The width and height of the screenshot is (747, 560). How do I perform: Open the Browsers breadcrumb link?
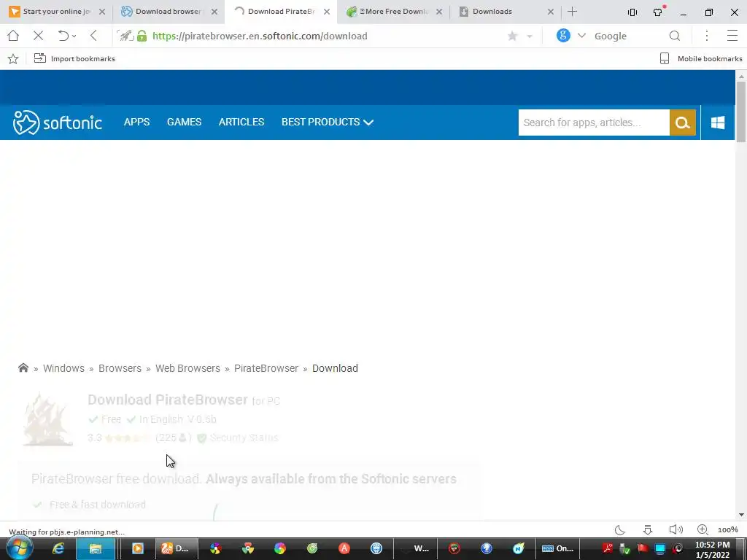point(120,368)
